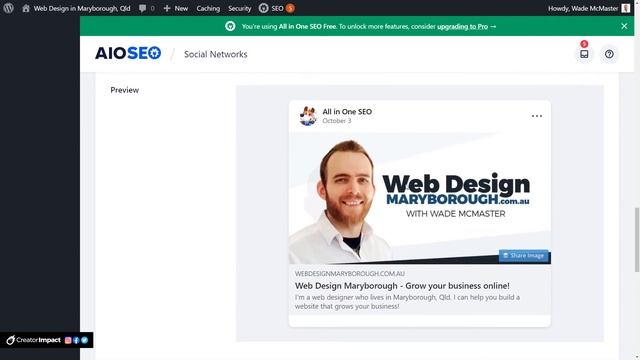The image size is (640, 360).
Task: Click the Facebook icon in Creator Impact overlay
Action: point(76,340)
